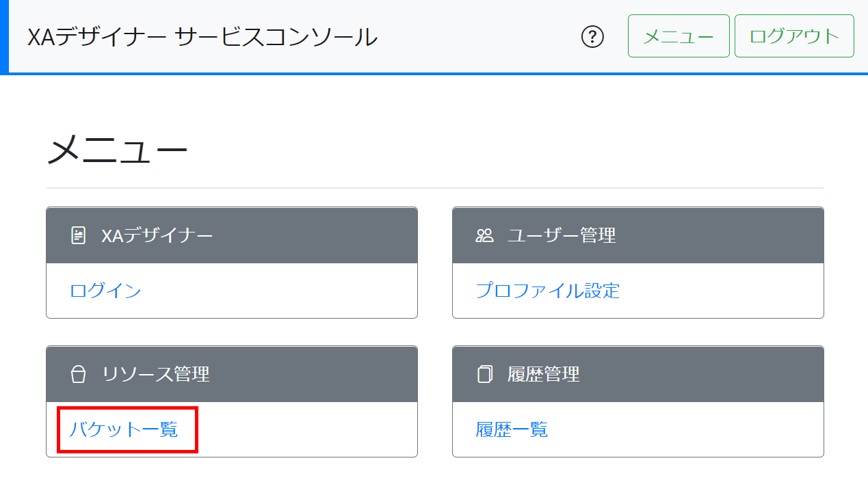Click the divider line below メニュー heading
868x478 pixels.
[434, 187]
